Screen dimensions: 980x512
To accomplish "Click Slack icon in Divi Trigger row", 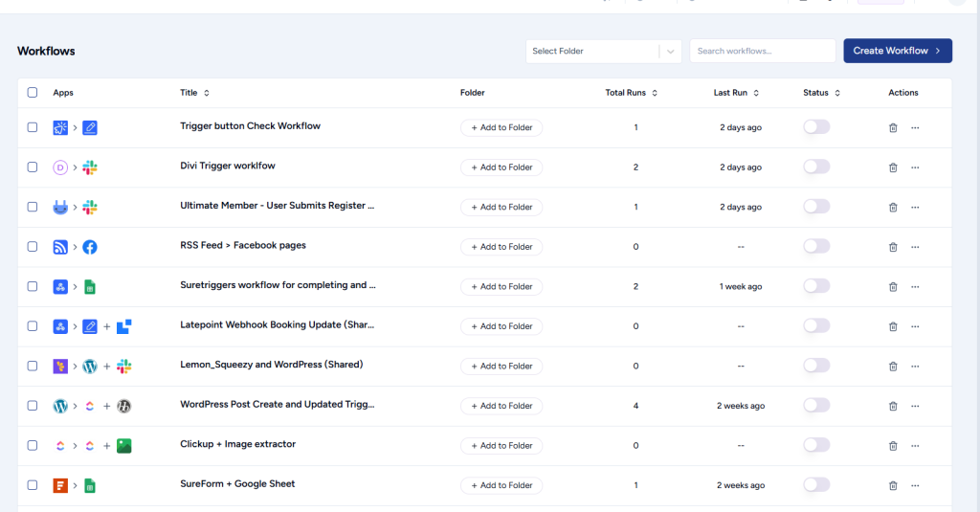I will [x=90, y=167].
